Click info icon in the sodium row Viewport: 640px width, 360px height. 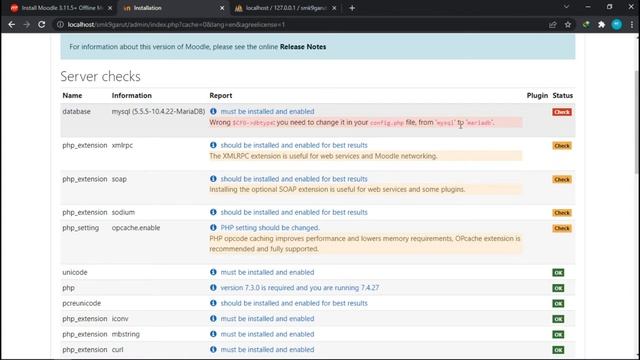click(x=213, y=212)
